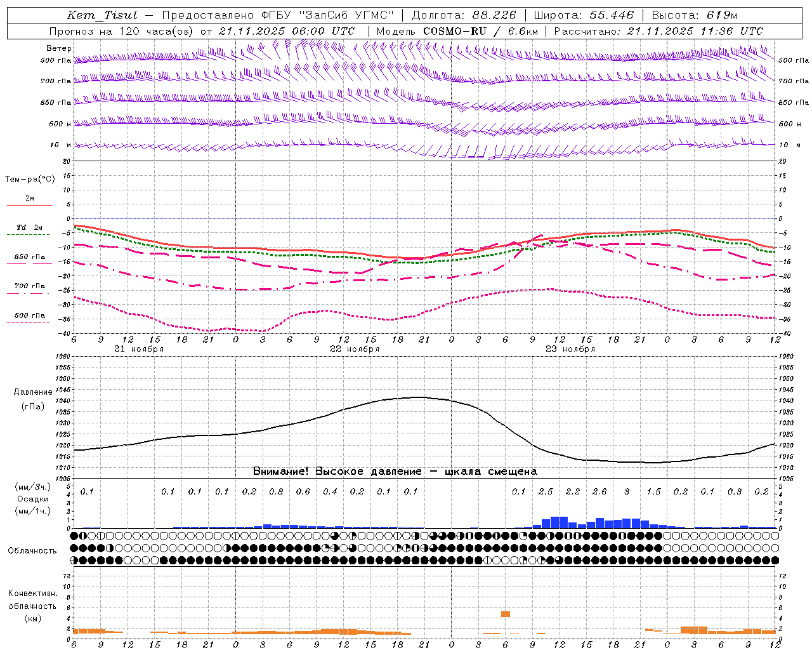Click the 0.8 precipitation value
The image size is (812, 650).
[276, 491]
